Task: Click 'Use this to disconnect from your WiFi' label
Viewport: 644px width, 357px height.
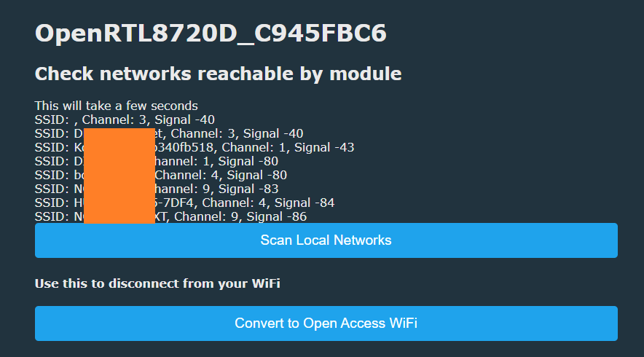Action: [x=157, y=284]
